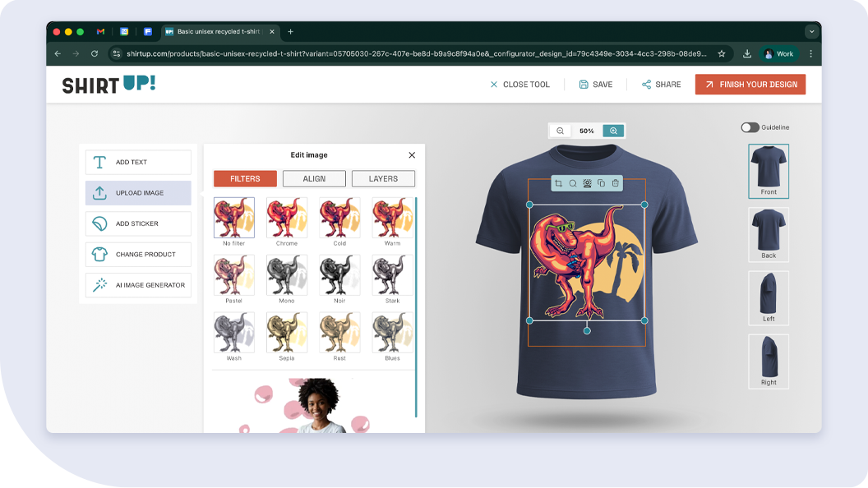Viewport: 868px width, 488px height.
Task: Click the address bar URL
Action: 416,53
